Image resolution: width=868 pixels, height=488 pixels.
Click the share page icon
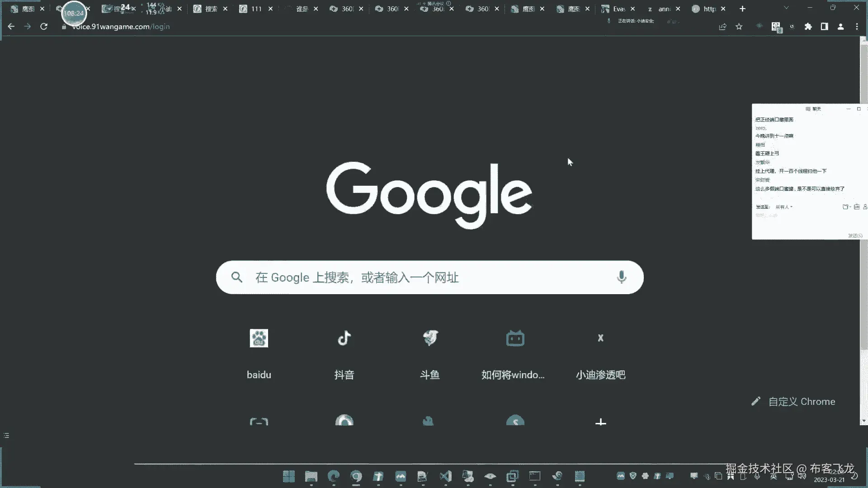[722, 27]
